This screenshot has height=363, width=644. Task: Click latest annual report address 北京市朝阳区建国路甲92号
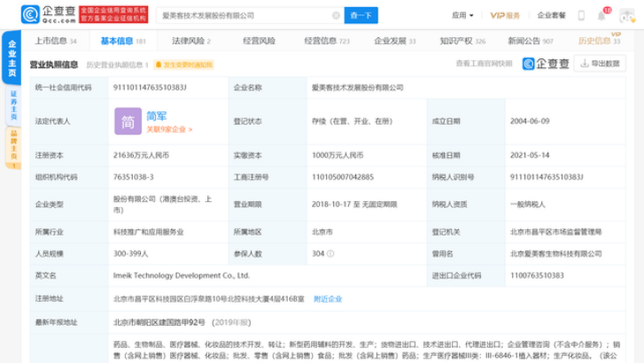(x=159, y=322)
